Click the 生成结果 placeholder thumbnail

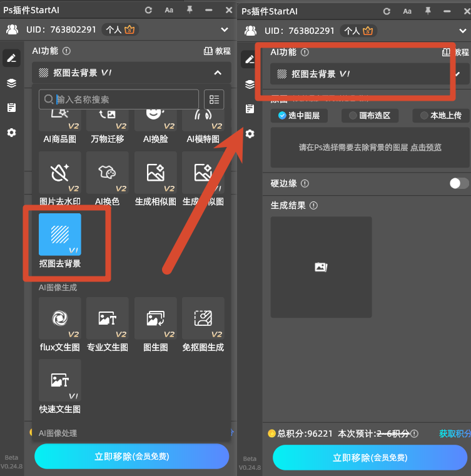point(321,267)
